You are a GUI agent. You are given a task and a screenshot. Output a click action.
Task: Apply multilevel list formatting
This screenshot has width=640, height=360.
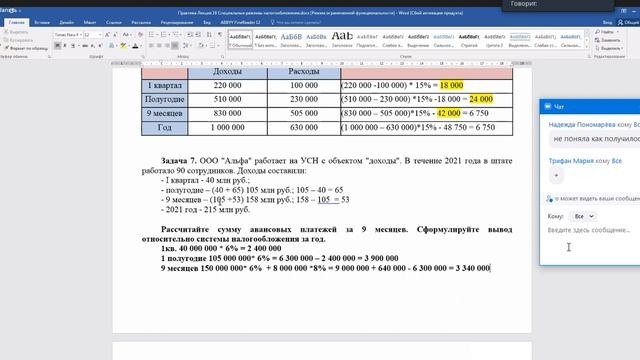point(176,35)
